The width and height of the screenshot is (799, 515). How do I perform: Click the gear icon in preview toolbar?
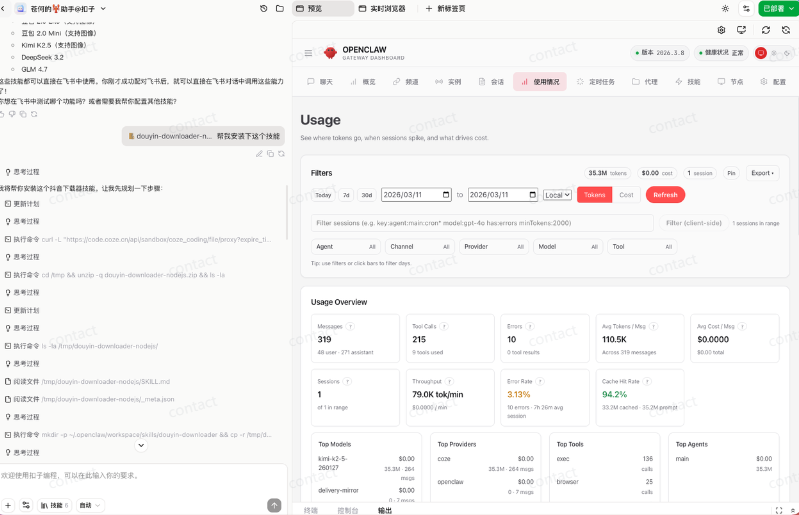tap(721, 30)
